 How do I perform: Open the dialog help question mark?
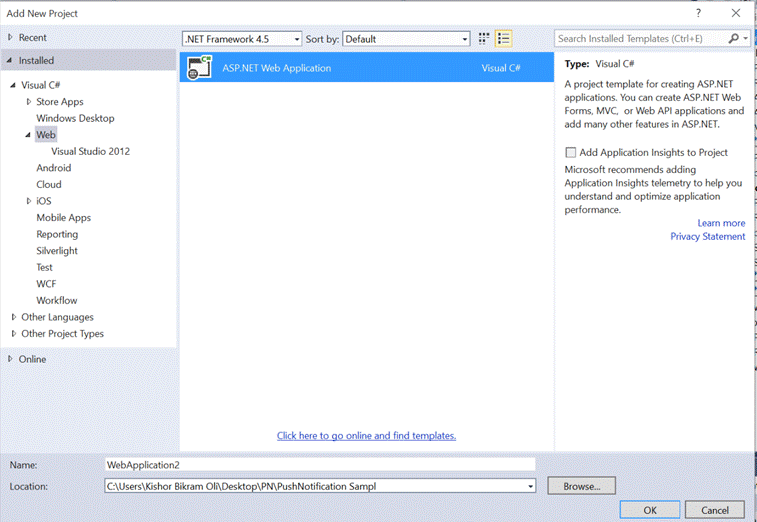pyautogui.click(x=698, y=13)
